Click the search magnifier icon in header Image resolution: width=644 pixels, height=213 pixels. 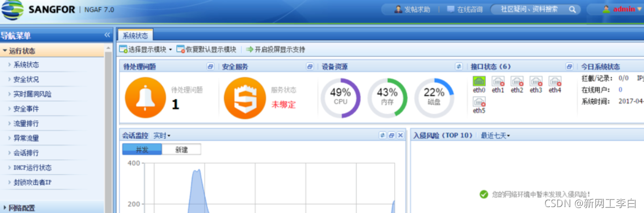coord(571,10)
